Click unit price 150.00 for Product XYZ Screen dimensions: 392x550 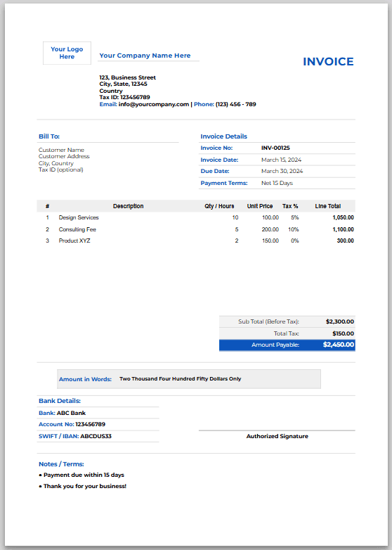[x=270, y=241]
